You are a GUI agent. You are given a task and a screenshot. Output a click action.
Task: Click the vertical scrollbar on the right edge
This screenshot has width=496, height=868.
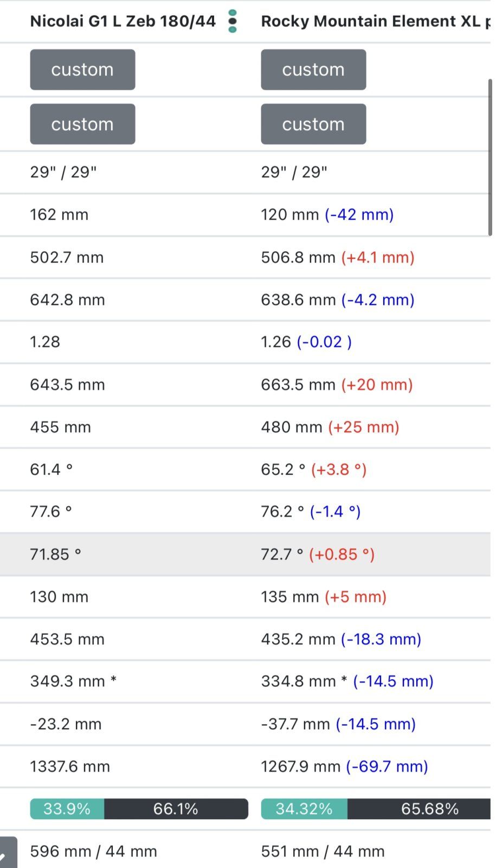coord(489,157)
